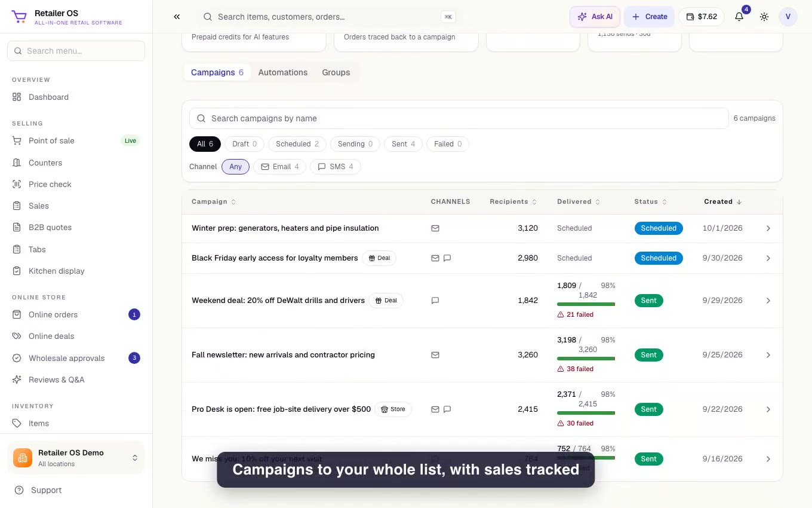
Task: Open Sales in sidebar
Action: coord(76,206)
